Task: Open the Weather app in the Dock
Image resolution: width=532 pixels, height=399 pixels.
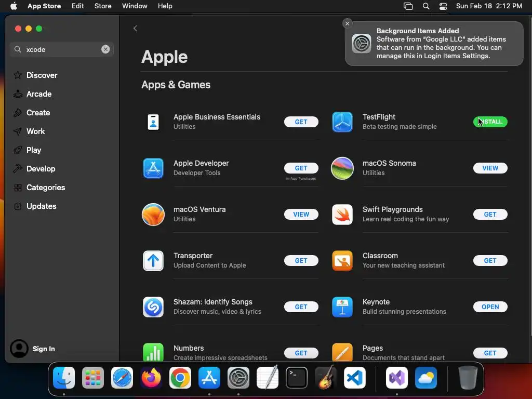Action: tap(426, 378)
